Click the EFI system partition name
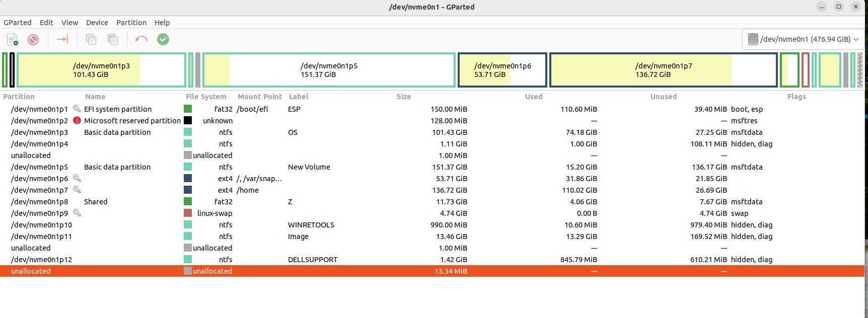Image resolution: width=868 pixels, height=318 pixels. click(118, 109)
